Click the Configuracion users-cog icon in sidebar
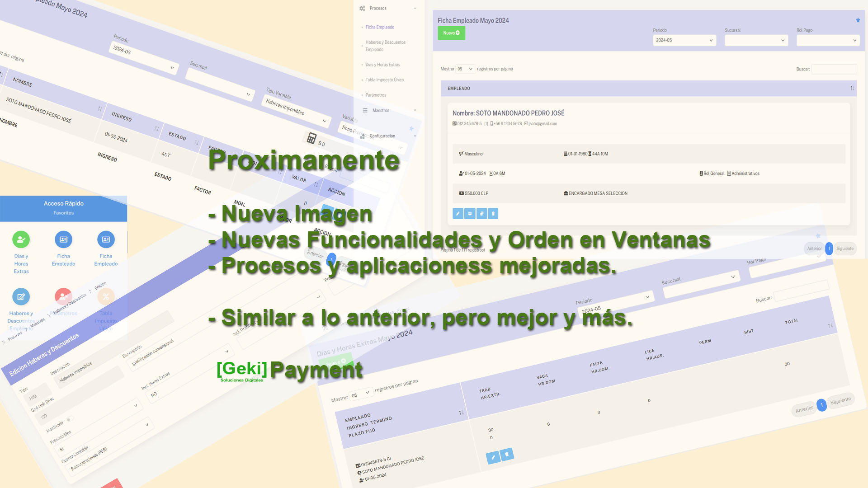The height and width of the screenshot is (488, 868). click(x=363, y=136)
